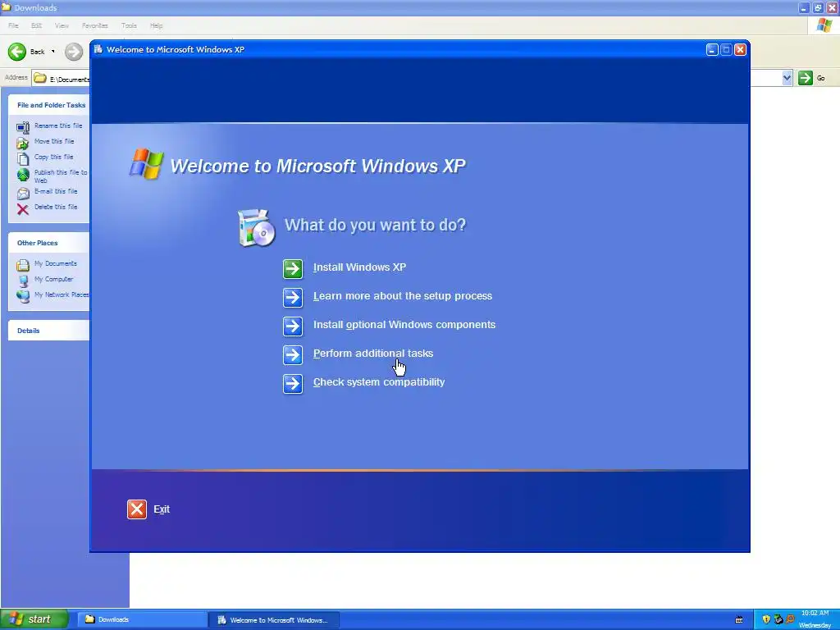
Task: Click the arrow icon beside Perform additional tasks
Action: pos(293,354)
